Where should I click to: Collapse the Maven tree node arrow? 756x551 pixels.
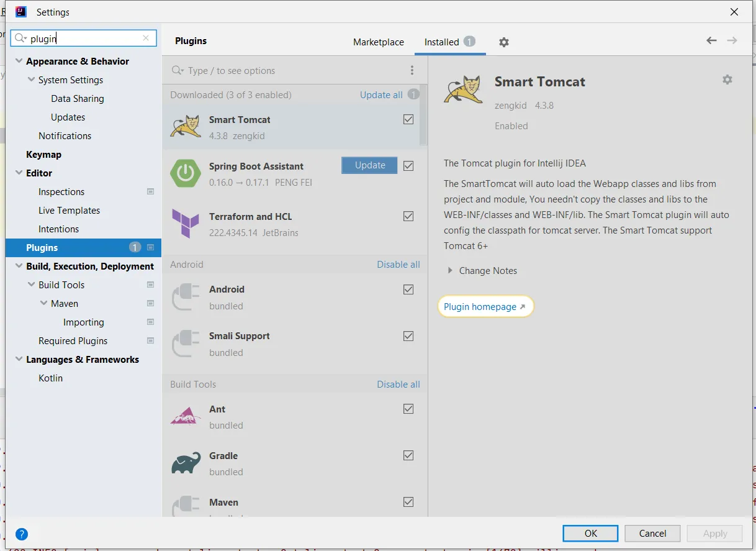[x=43, y=303]
